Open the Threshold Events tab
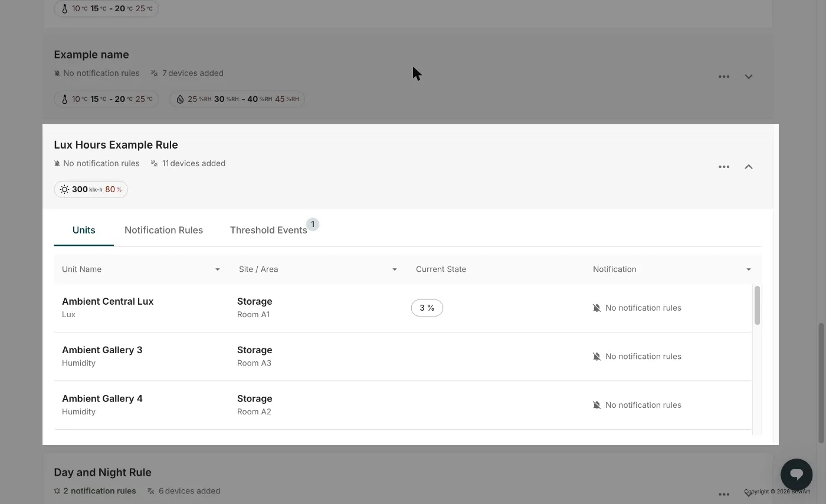826x504 pixels. pyautogui.click(x=268, y=230)
